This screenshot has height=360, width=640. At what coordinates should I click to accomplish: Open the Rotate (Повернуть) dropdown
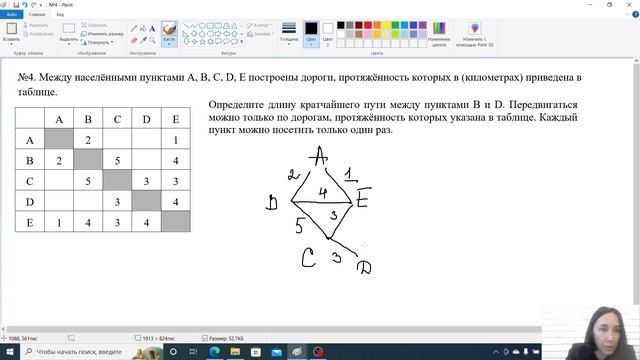click(x=97, y=42)
